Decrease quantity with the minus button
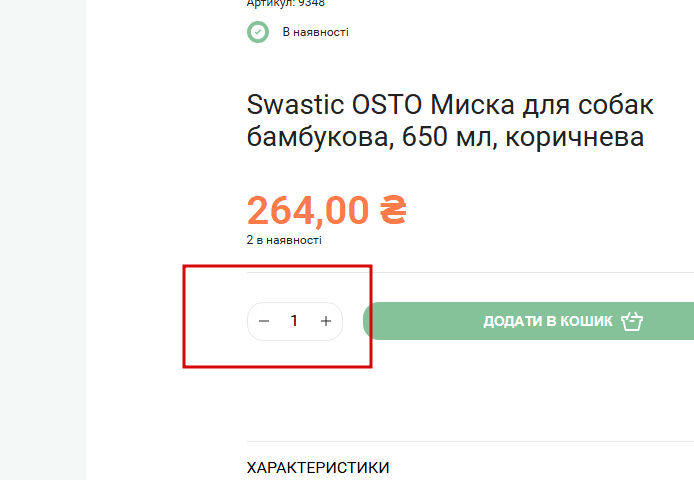 coord(264,321)
